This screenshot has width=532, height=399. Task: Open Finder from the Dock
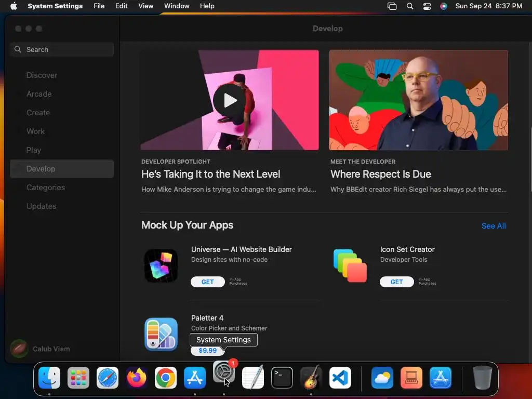[x=49, y=378]
